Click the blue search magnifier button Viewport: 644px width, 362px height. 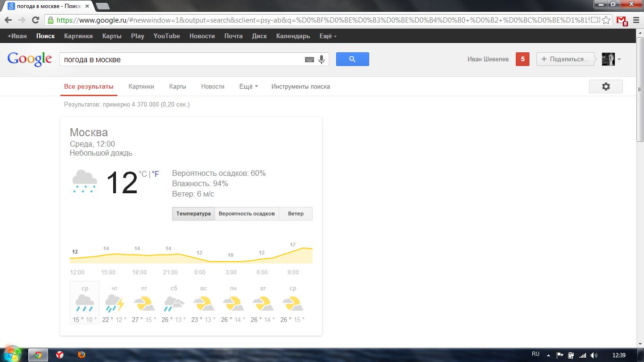pyautogui.click(x=353, y=59)
